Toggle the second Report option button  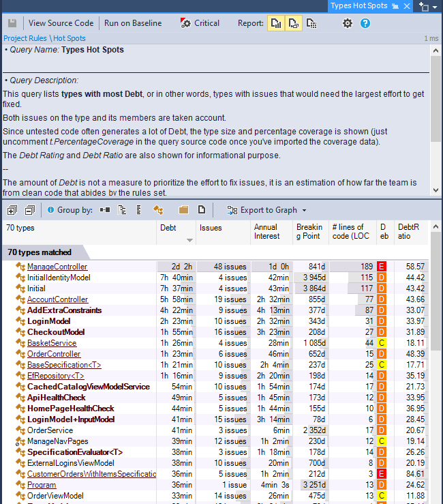(294, 23)
